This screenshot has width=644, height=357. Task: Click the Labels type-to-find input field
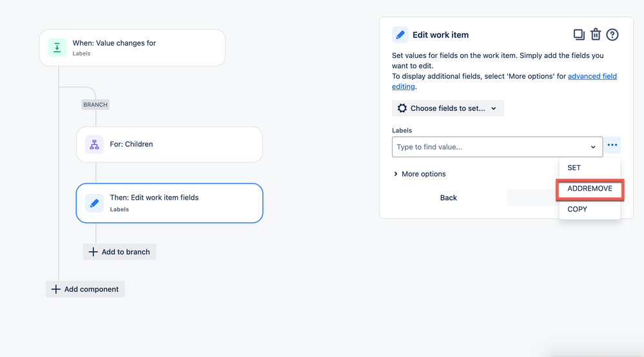tap(490, 147)
